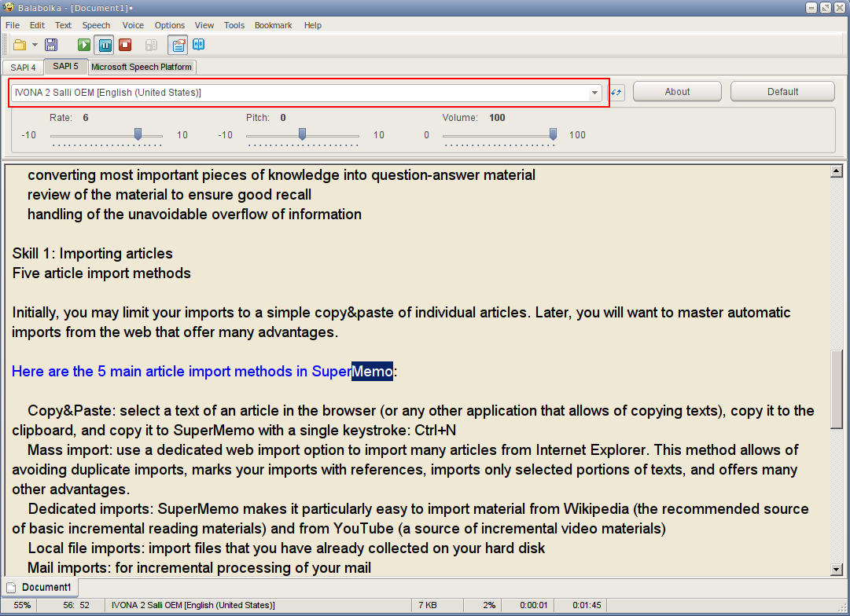Click the Volume slider handle

(553, 134)
